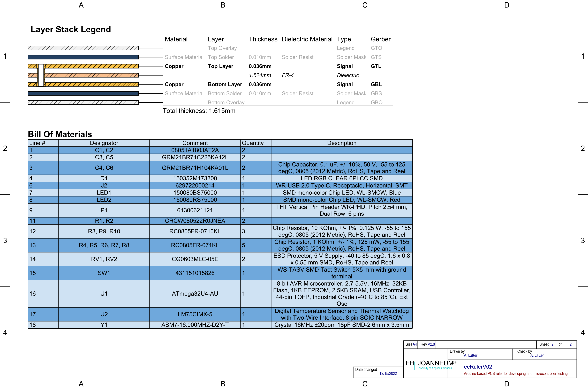Select comment '431151015826'
The width and height of the screenshot is (588, 389).
point(195,273)
